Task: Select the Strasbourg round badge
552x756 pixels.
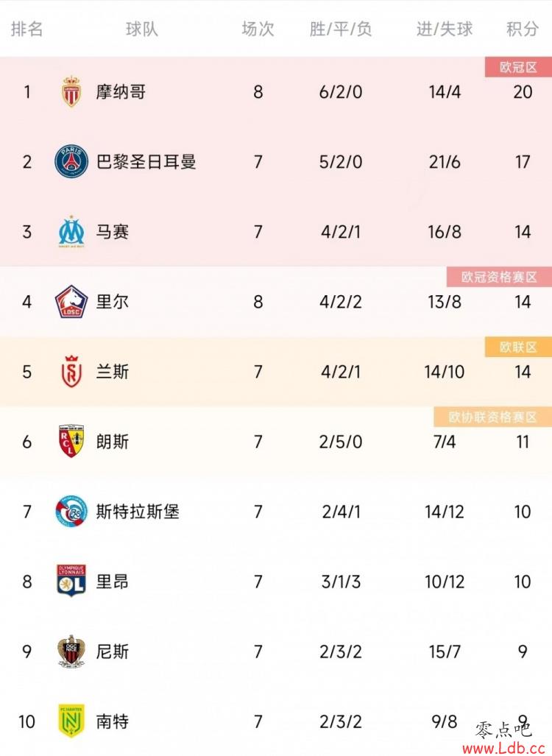Action: click(x=71, y=511)
